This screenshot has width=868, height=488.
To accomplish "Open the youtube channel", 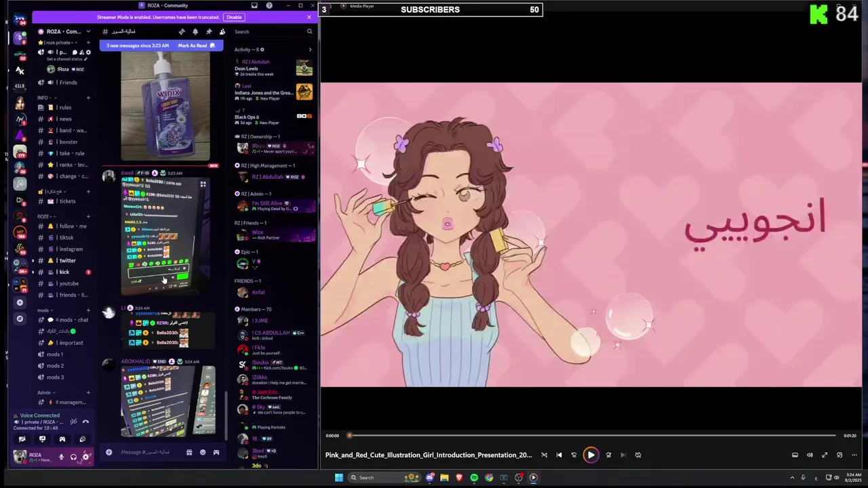I will click(64, 283).
